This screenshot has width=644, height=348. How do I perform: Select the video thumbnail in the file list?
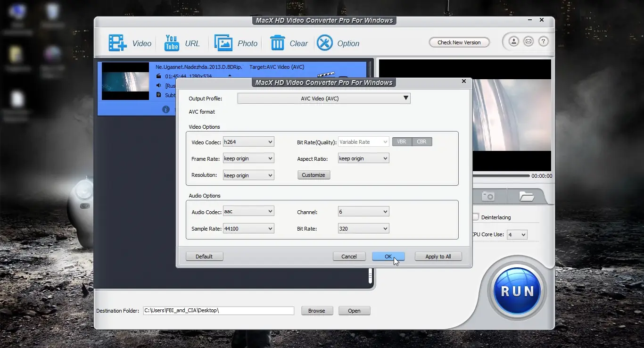[125, 81]
